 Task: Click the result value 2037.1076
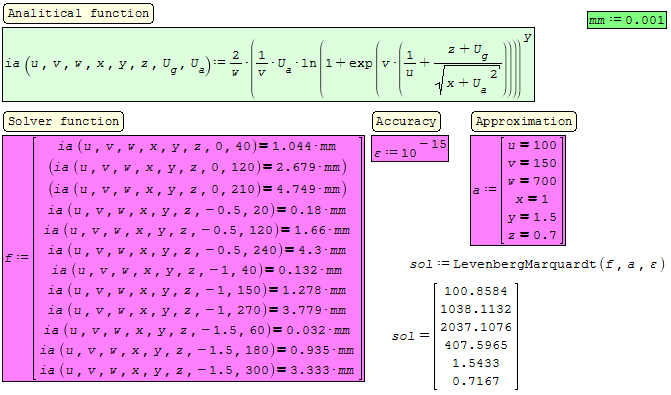[x=475, y=327]
